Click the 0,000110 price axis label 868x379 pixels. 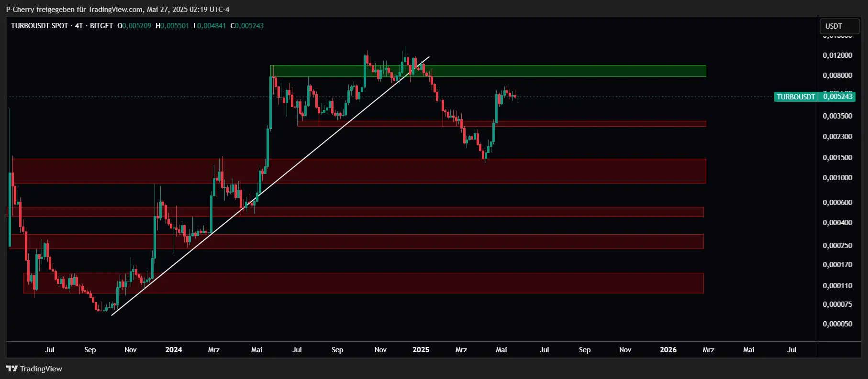coord(837,286)
